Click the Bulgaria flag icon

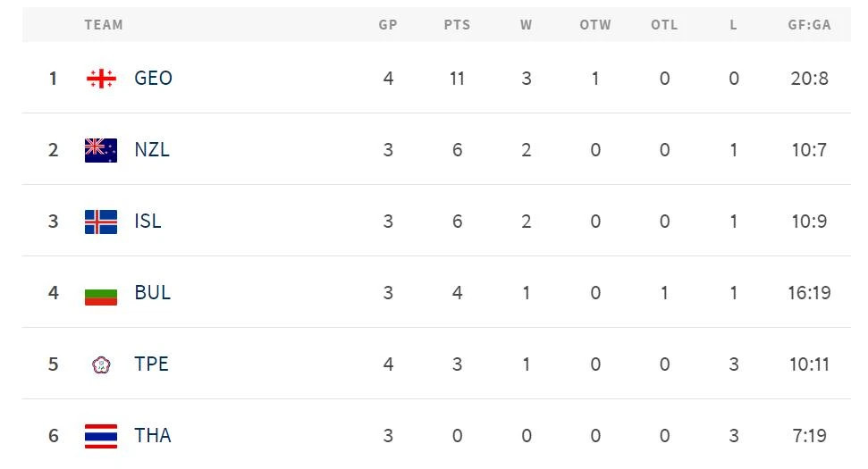101,293
